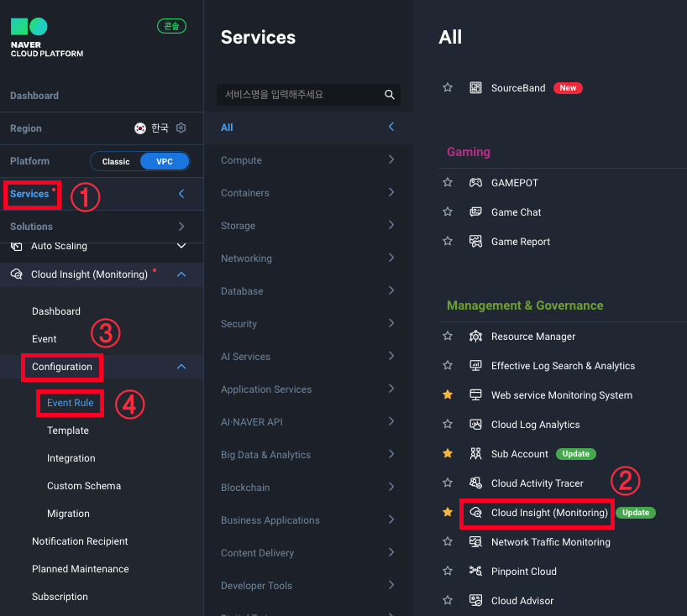Screen dimensions: 687x616
Task: Expand the Auto Scaling section
Action: (181, 246)
